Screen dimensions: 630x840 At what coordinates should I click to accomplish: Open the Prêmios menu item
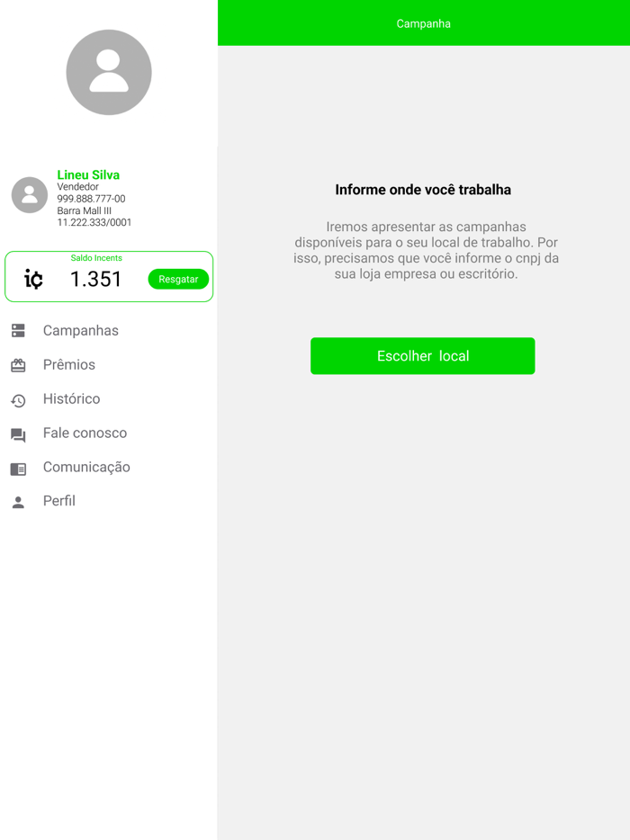[x=69, y=365]
